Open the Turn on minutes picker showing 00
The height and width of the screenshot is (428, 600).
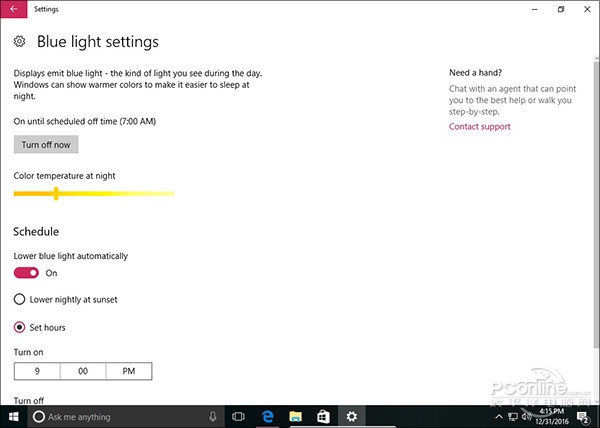[x=83, y=371]
